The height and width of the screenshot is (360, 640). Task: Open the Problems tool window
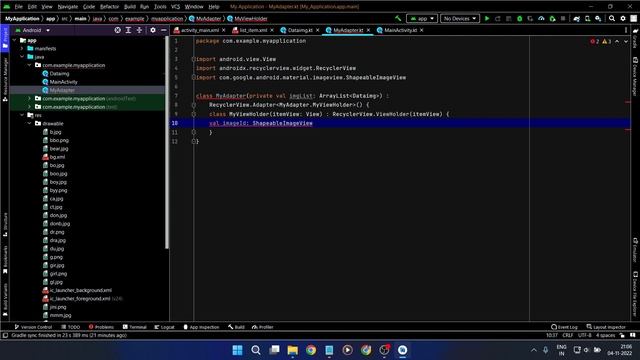pyautogui.click(x=101, y=327)
